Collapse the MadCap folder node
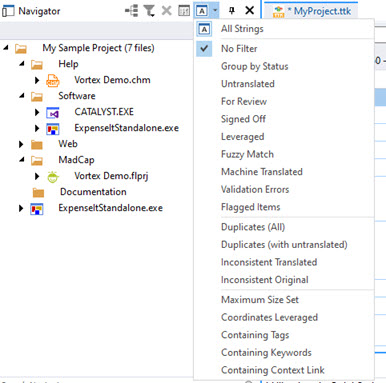 click(22, 159)
